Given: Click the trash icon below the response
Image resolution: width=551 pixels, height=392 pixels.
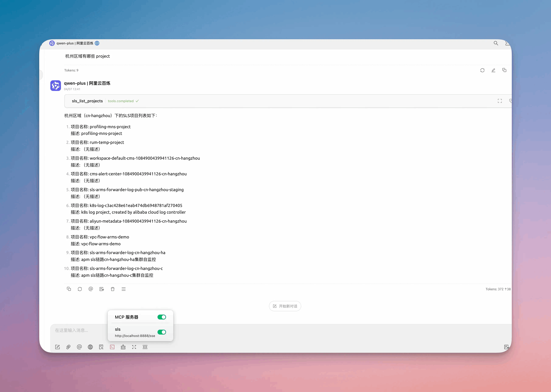Looking at the screenshot, I should pos(113,289).
